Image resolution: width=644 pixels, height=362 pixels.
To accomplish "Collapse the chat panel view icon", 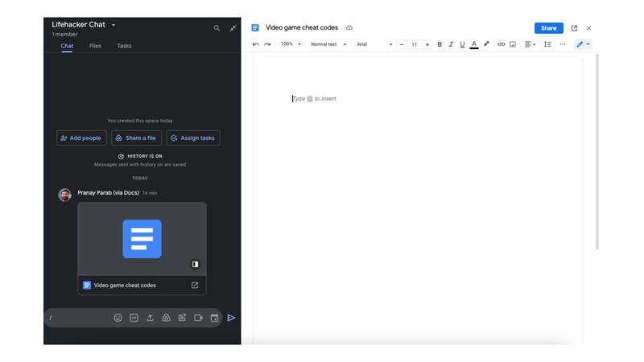I will pos(233,28).
